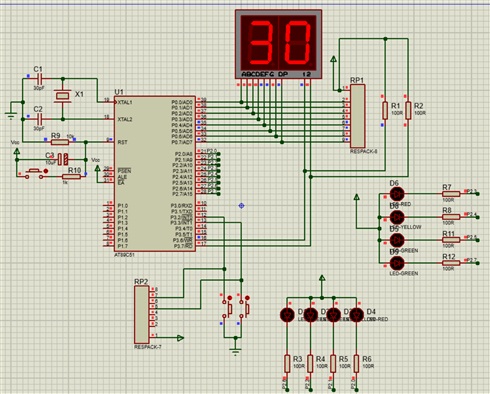Viewport: 490px width, 394px height.
Task: Toggle the left push button on P3.2 line
Action: coord(228,309)
